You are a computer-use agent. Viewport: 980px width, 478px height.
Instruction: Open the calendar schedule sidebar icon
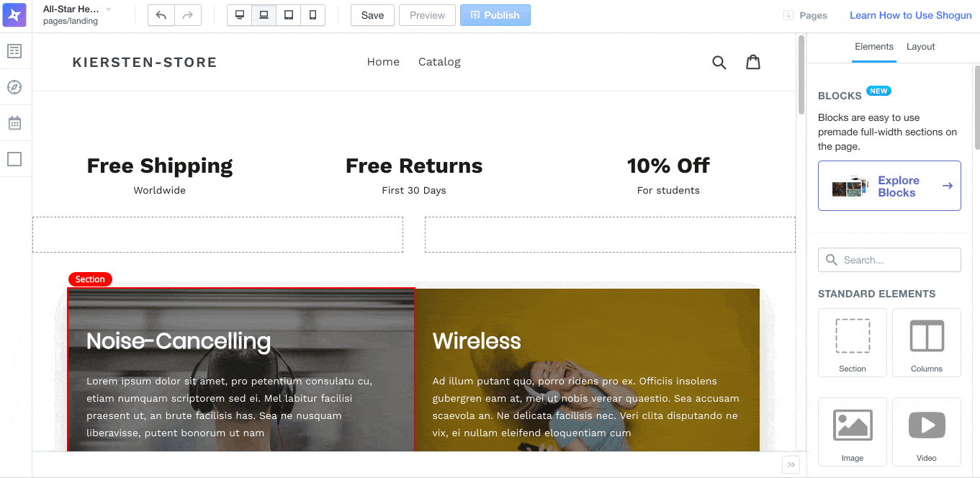14,123
